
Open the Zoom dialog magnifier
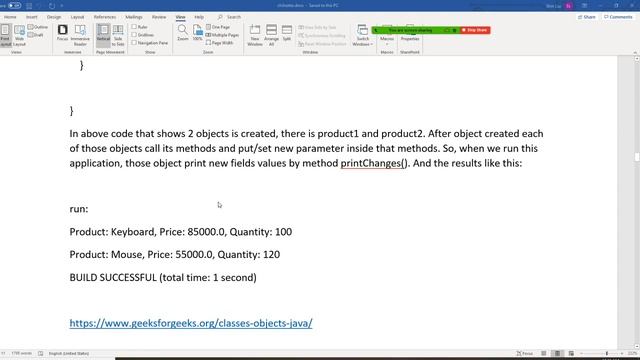pyautogui.click(x=183, y=33)
